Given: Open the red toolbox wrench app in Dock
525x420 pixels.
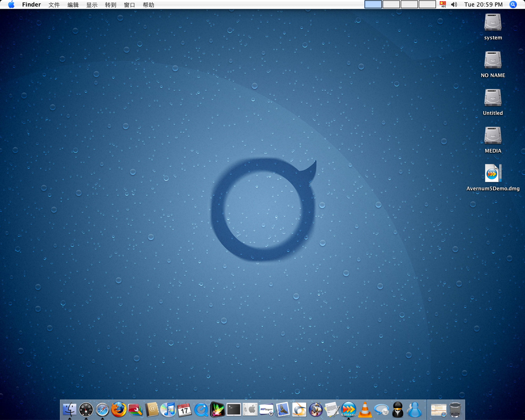Looking at the screenshot, I should [135, 409].
